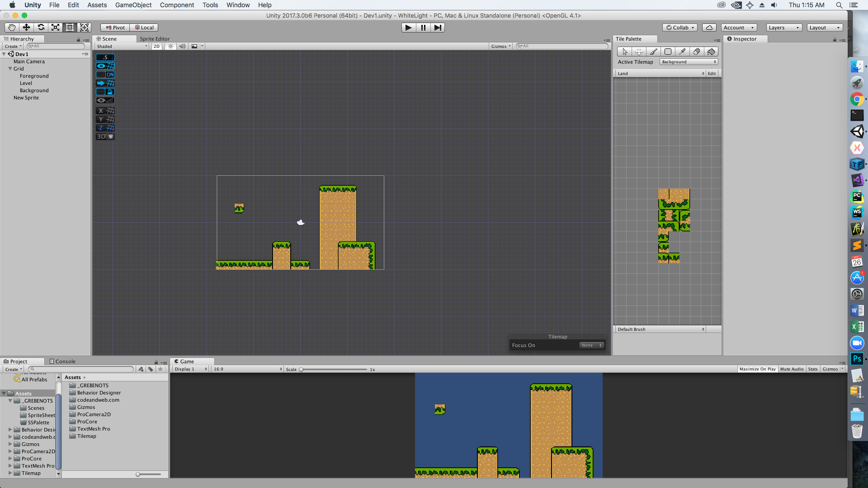Screen dimensions: 868x488
Task: Open the Layers dropdown
Action: click(784, 28)
